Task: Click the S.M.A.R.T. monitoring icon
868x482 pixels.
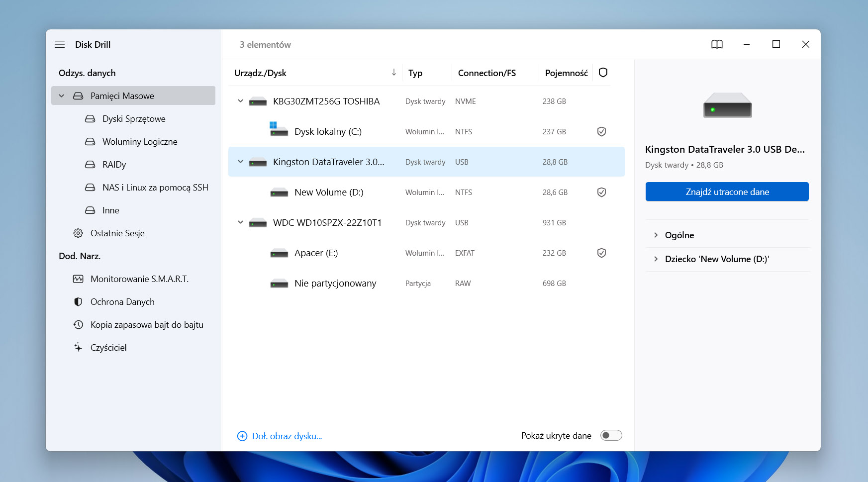Action: tap(78, 279)
